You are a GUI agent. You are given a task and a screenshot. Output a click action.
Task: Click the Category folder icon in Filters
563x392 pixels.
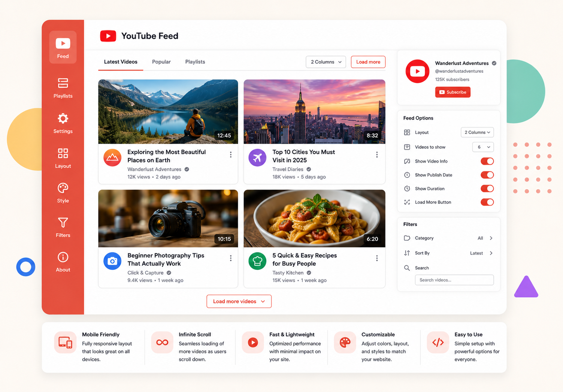pos(407,238)
